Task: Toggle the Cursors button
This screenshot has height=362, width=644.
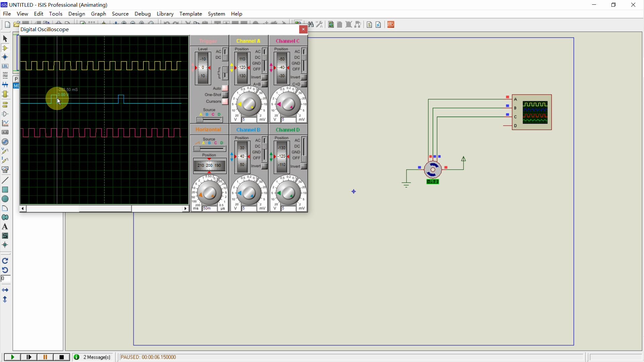Action: [225, 102]
